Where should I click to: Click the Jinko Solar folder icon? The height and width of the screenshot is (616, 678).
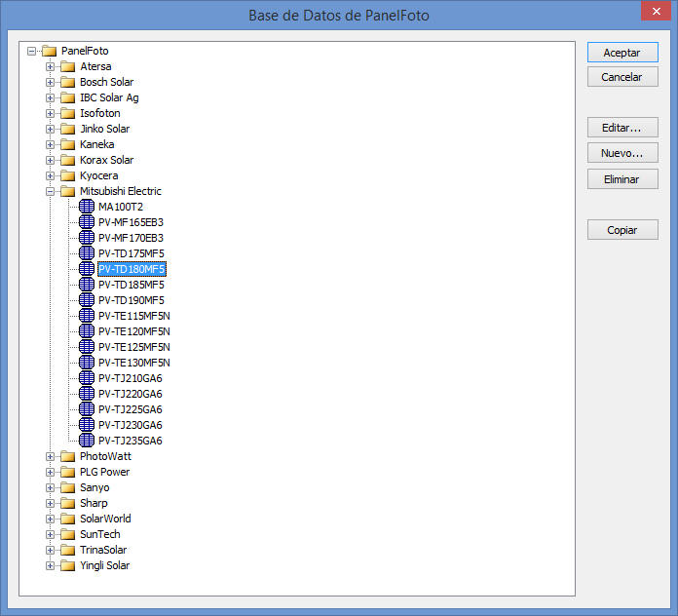click(68, 129)
